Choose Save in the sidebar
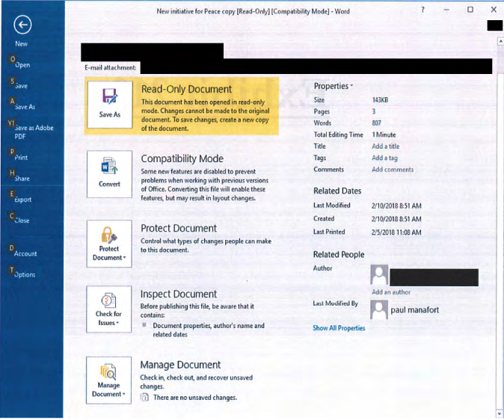 coord(21,86)
